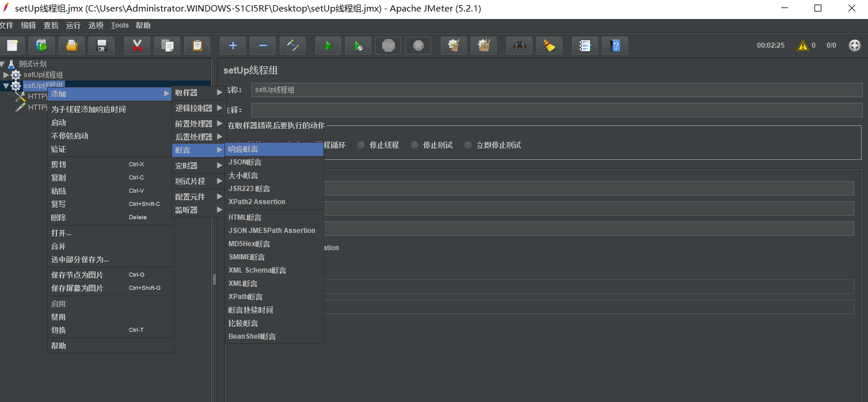The image size is (868, 402).
Task: Open the 帮助 menu in menu bar
Action: [143, 25]
